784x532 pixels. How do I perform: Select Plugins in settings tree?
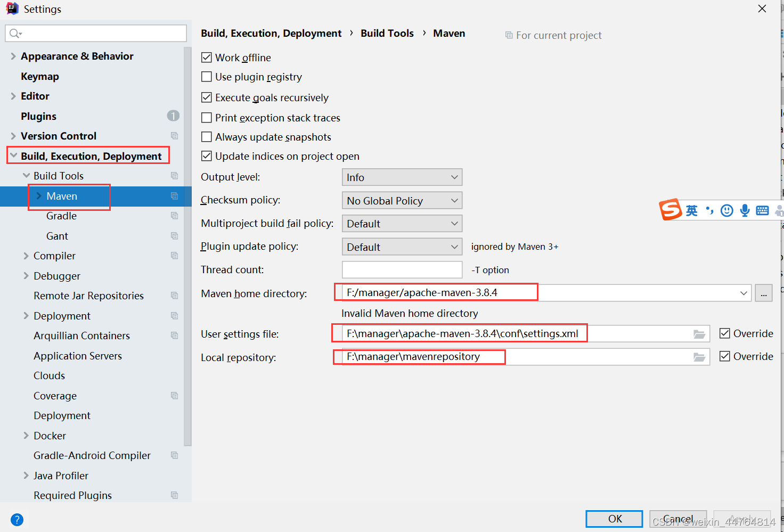pyautogui.click(x=38, y=116)
